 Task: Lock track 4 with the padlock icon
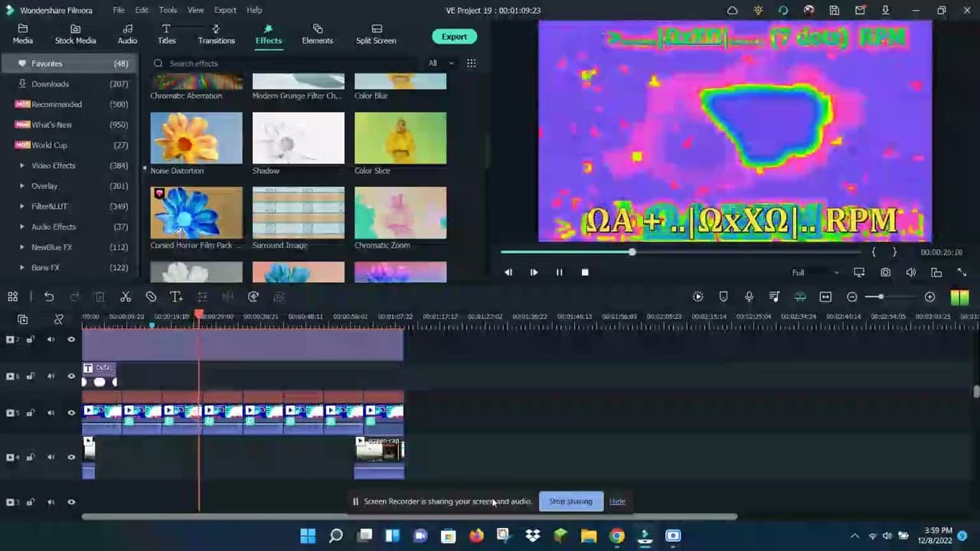coord(31,458)
